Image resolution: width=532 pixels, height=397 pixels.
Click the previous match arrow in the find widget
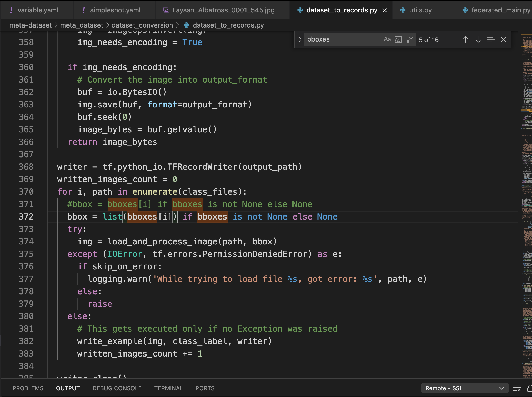tap(465, 39)
